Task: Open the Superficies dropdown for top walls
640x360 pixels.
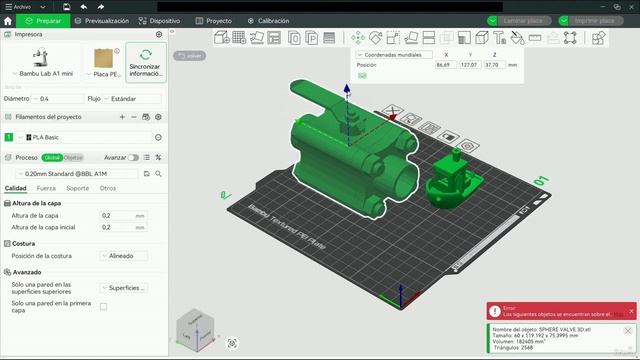Action: point(124,288)
